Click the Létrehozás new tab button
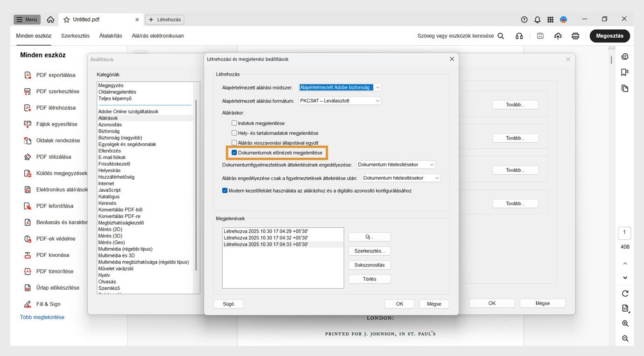Viewport: 644px width, 356px height. click(x=165, y=20)
